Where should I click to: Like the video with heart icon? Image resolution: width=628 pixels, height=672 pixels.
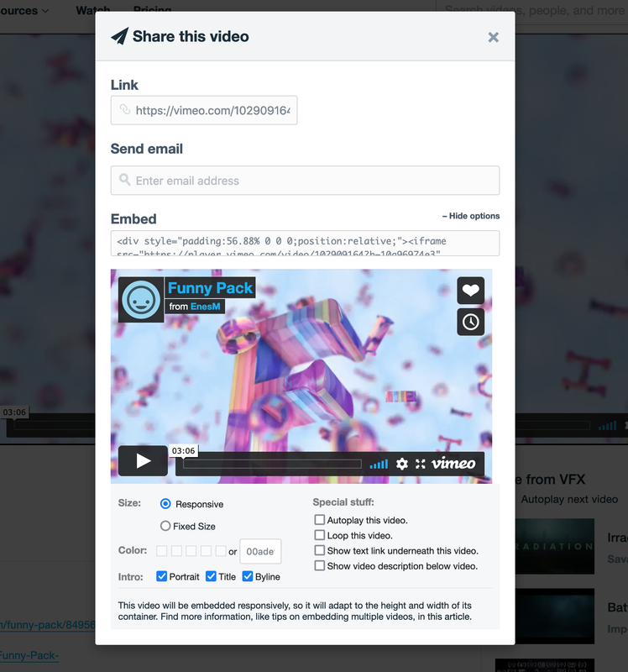coord(470,291)
